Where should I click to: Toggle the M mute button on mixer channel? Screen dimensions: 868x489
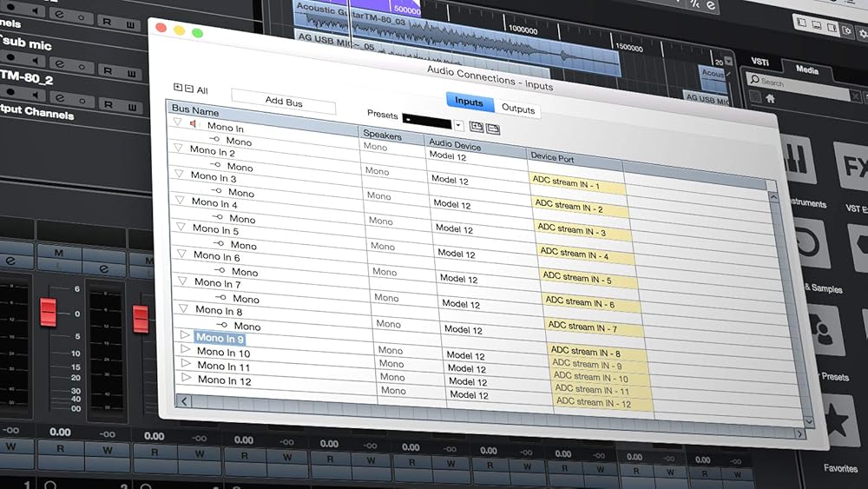click(60, 252)
